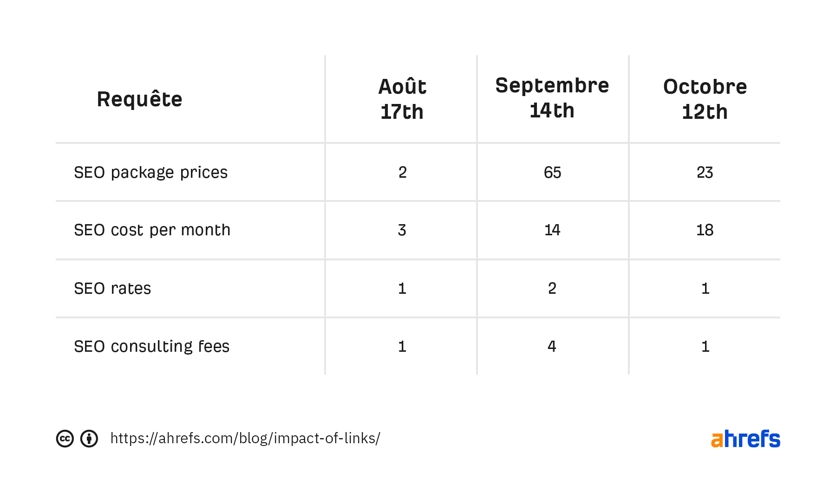Click Août value 3 for SEO cost per month
The width and height of the screenshot is (836, 504).
[402, 230]
